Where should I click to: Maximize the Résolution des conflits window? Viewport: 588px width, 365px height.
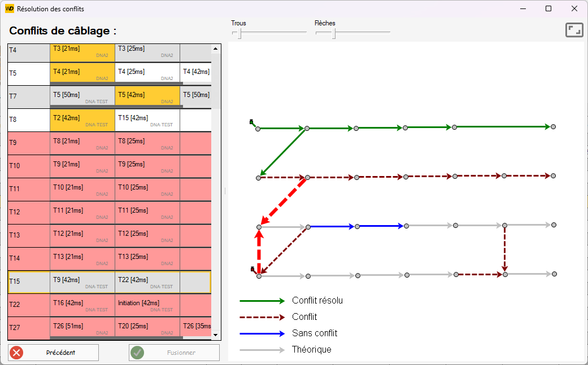[x=548, y=9]
